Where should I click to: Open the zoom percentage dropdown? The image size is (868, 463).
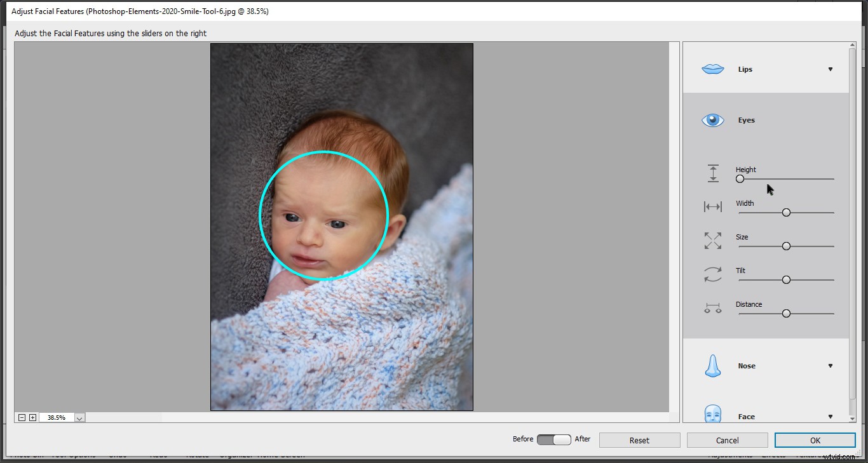point(79,417)
